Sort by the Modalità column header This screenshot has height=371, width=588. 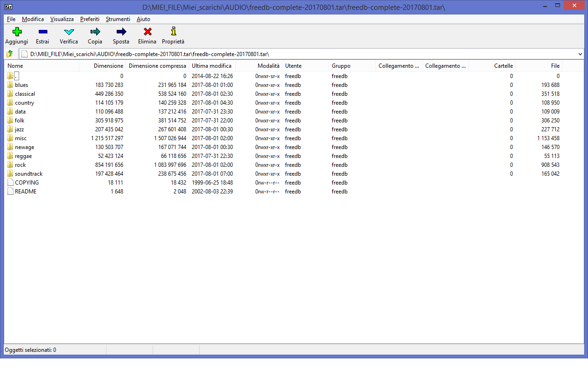coord(259,66)
